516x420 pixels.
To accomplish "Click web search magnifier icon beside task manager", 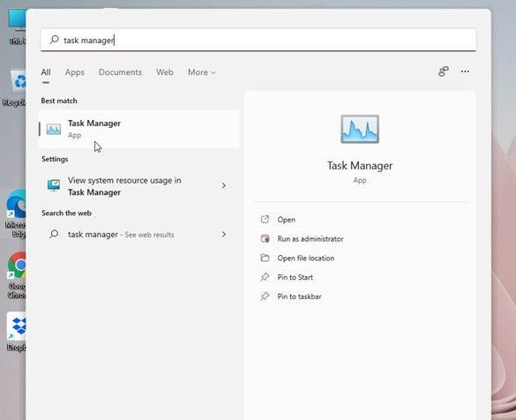I will [54, 234].
